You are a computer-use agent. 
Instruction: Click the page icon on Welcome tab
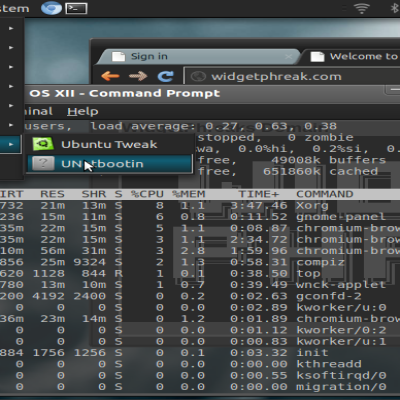317,56
